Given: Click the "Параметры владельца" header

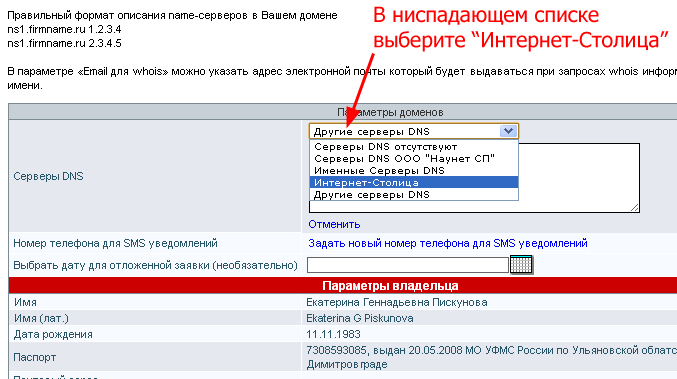Looking at the screenshot, I should tap(390, 286).
